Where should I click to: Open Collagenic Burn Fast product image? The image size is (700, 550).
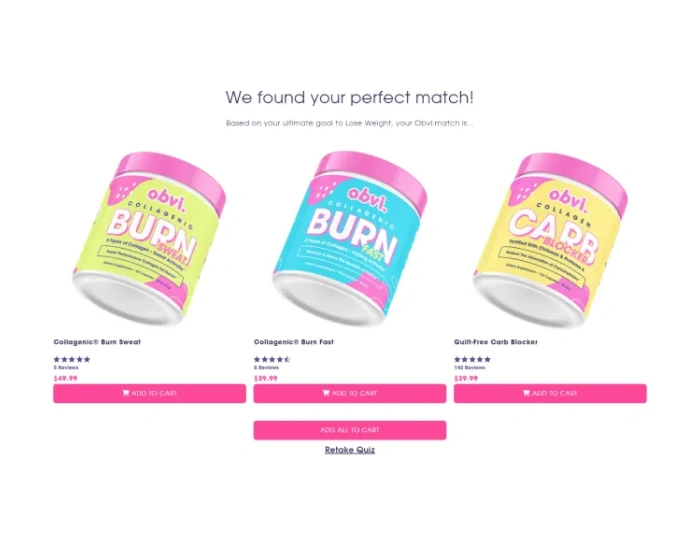[350, 239]
